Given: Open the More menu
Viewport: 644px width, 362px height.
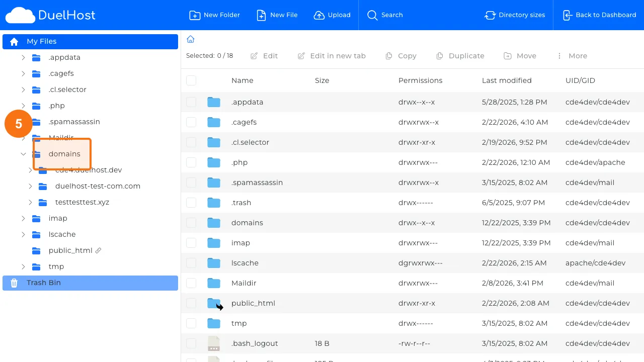Looking at the screenshot, I should pyautogui.click(x=572, y=56).
